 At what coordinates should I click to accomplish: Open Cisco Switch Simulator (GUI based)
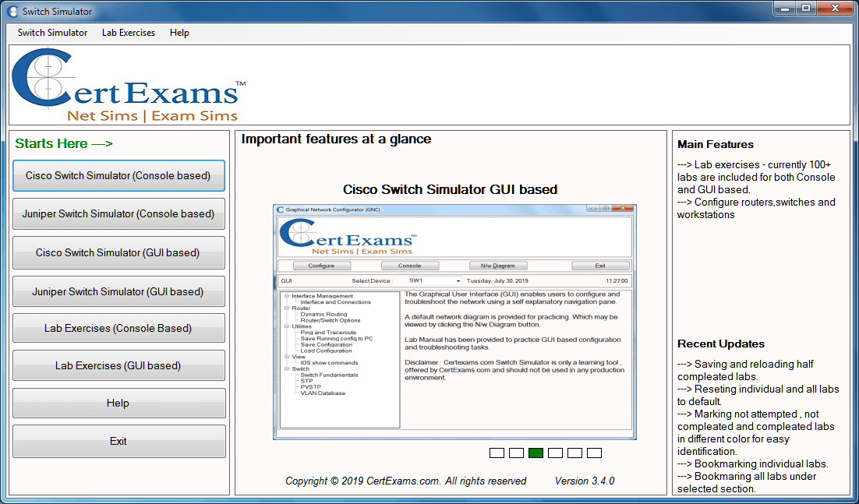tap(118, 253)
